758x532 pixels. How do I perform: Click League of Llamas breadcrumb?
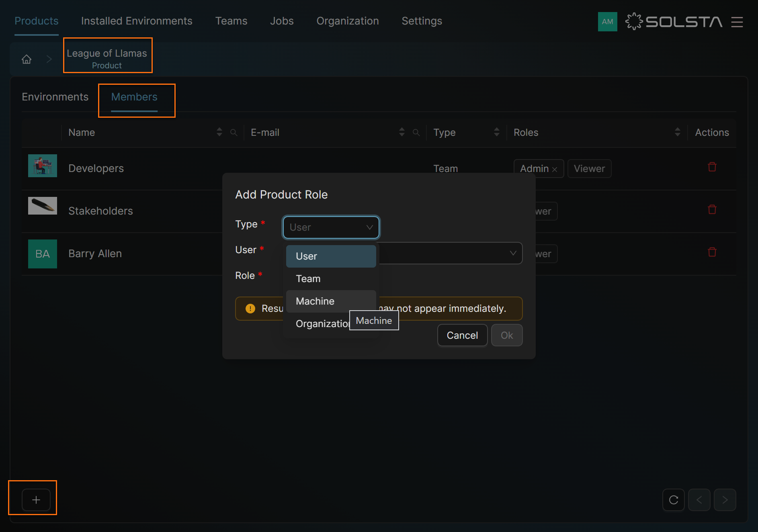[107, 59]
